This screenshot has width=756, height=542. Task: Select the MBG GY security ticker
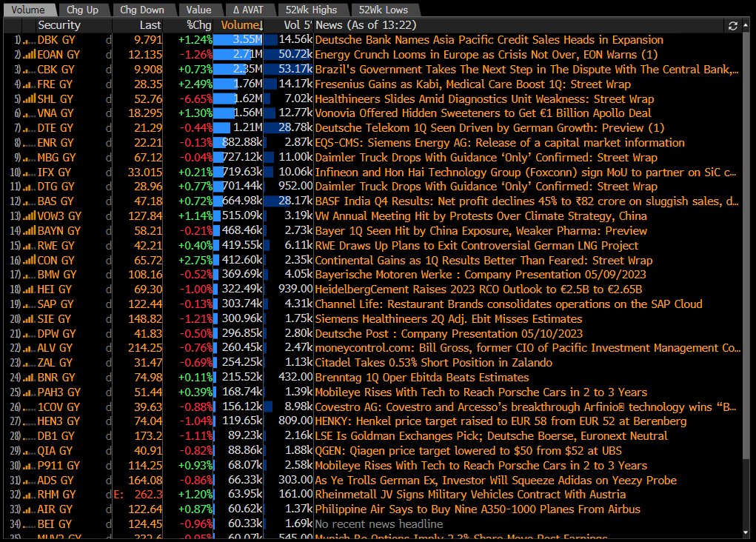point(56,158)
